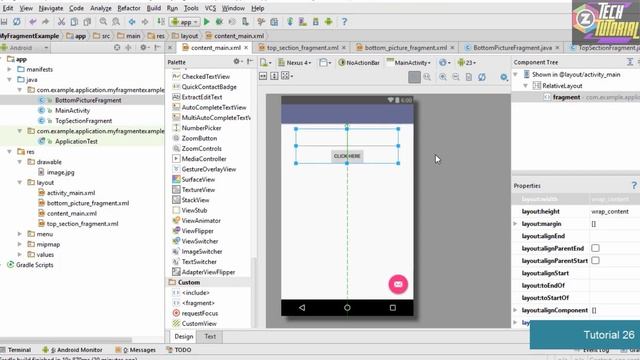Open the API 23 version dropdown
Screen dimensions: 640x360
pyautogui.click(x=467, y=62)
